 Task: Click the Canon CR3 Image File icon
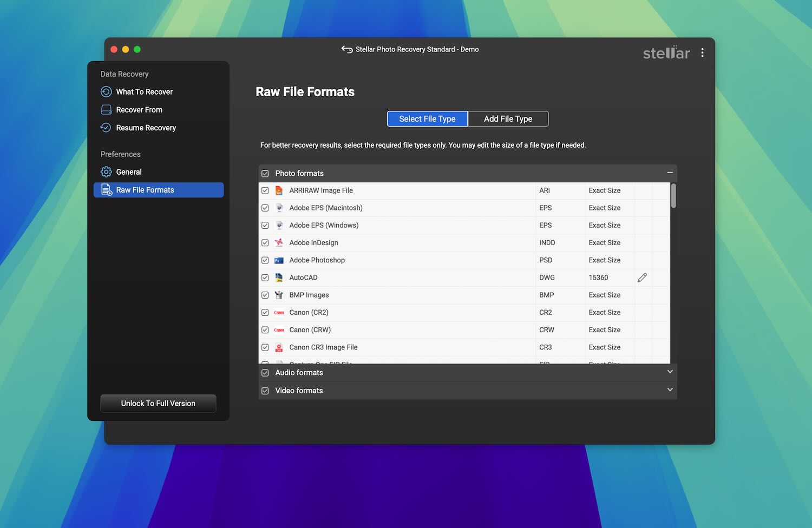279,347
